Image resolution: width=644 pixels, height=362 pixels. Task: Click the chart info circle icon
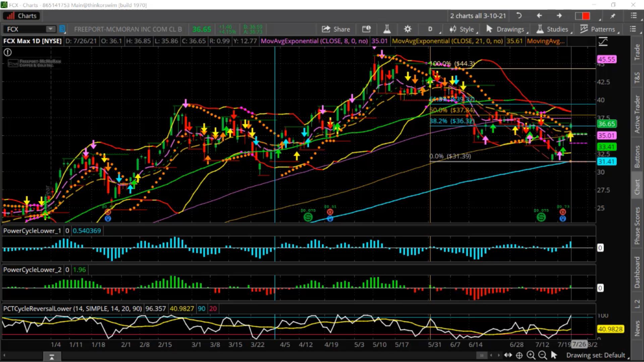click(x=7, y=52)
